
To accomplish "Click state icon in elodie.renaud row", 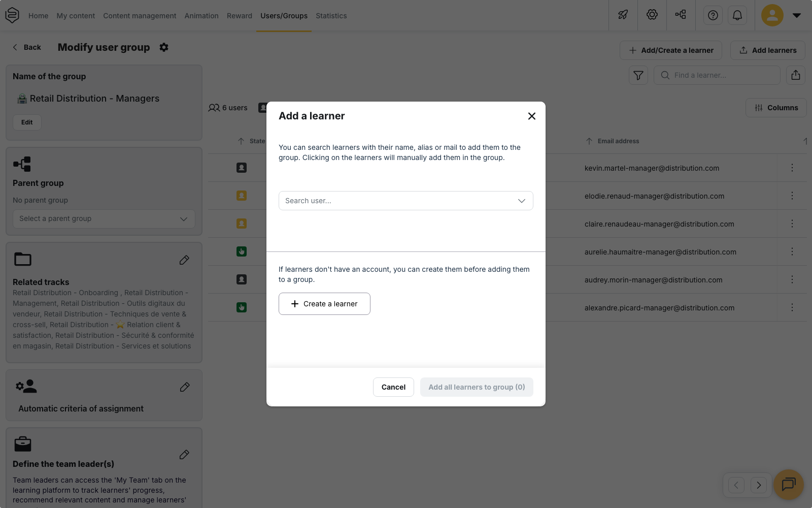I will pos(242,196).
